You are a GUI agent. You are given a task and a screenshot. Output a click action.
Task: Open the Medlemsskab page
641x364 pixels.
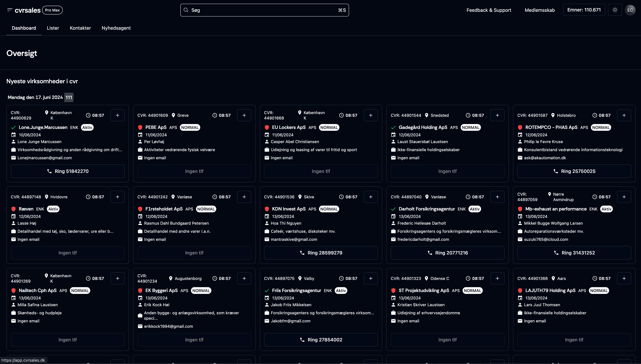click(x=539, y=10)
